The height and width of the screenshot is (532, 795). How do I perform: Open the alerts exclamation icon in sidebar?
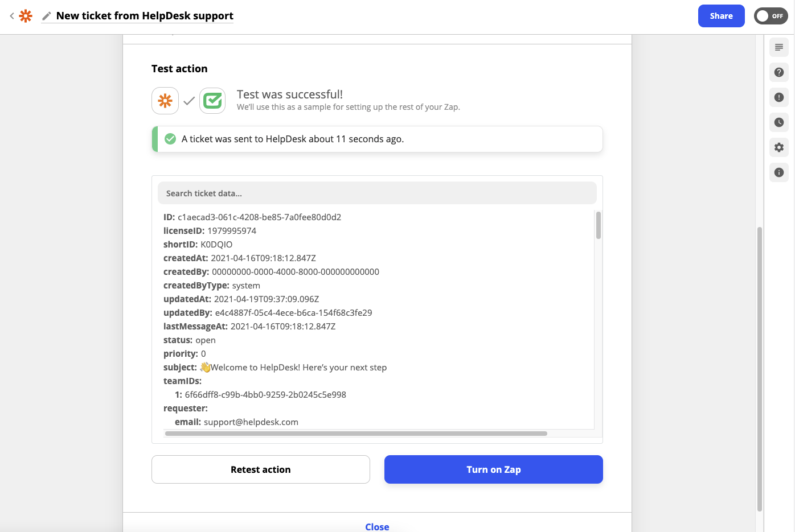(779, 97)
